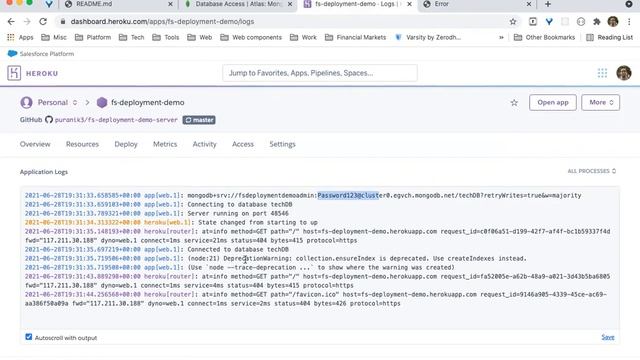Click the Personal account avatar icon
The image size is (640, 360).
click(x=26, y=102)
